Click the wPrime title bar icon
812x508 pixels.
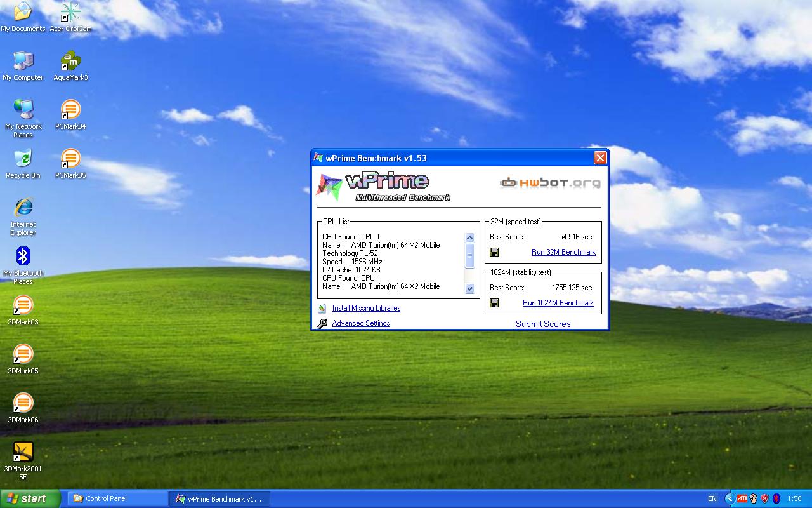318,158
